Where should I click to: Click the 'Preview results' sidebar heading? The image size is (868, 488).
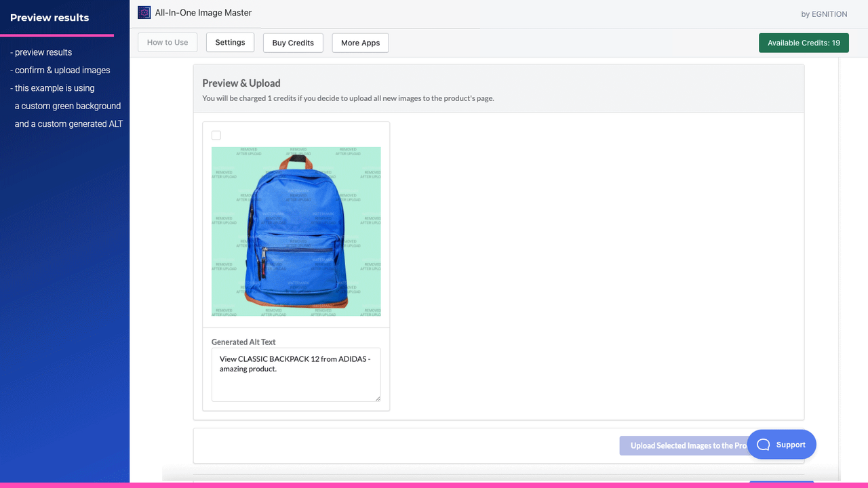[50, 18]
